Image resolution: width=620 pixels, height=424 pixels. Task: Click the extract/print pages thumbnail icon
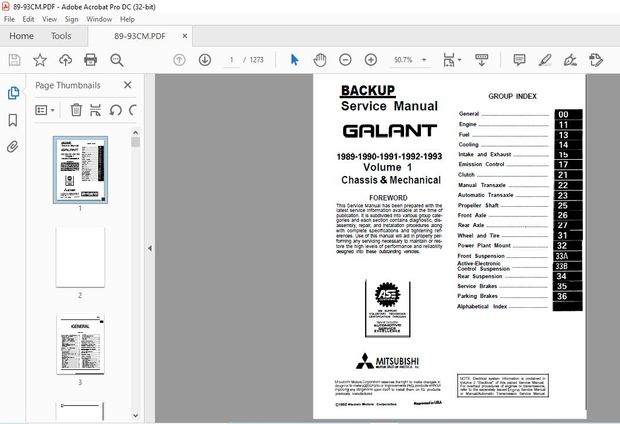pos(95,110)
